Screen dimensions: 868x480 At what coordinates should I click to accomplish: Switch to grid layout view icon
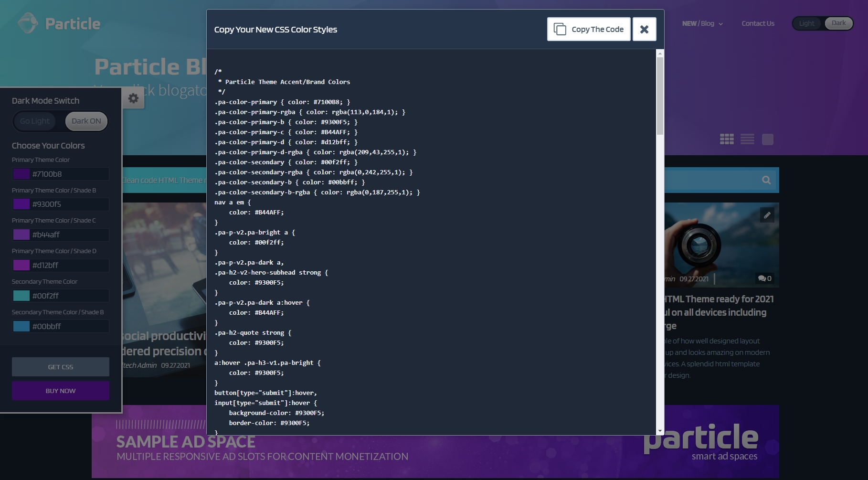click(727, 139)
